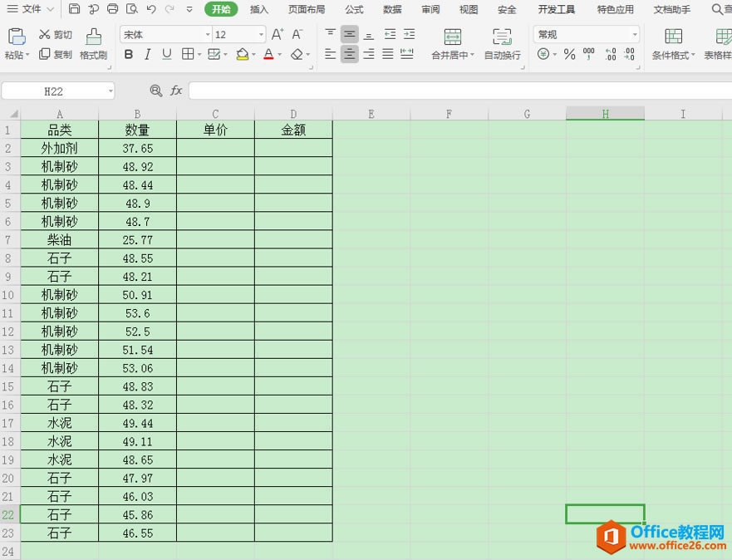Apply red font color icon
The width and height of the screenshot is (732, 560).
coord(268,55)
